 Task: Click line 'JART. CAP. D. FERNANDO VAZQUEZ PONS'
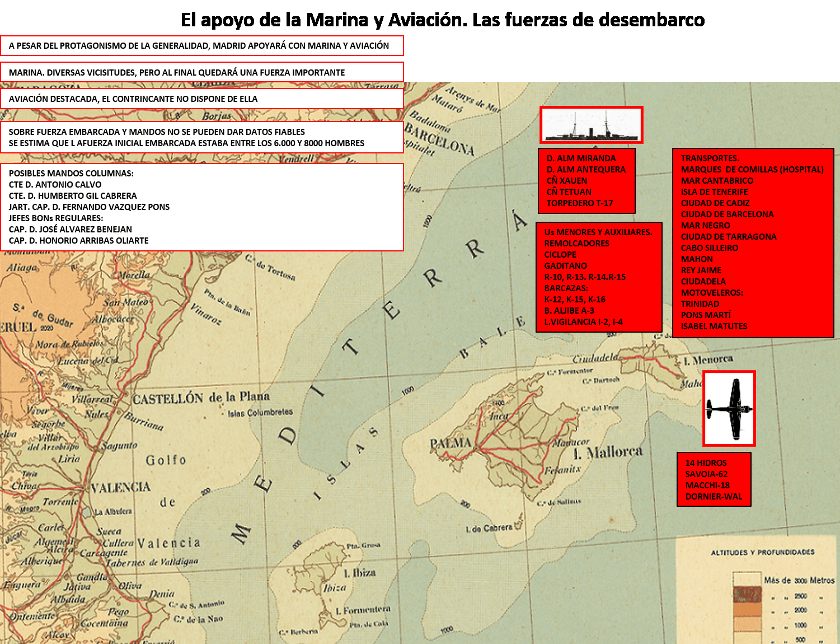89,207
